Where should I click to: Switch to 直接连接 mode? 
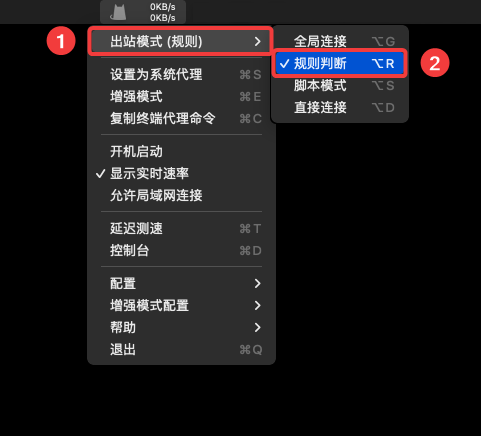pyautogui.click(x=340, y=107)
